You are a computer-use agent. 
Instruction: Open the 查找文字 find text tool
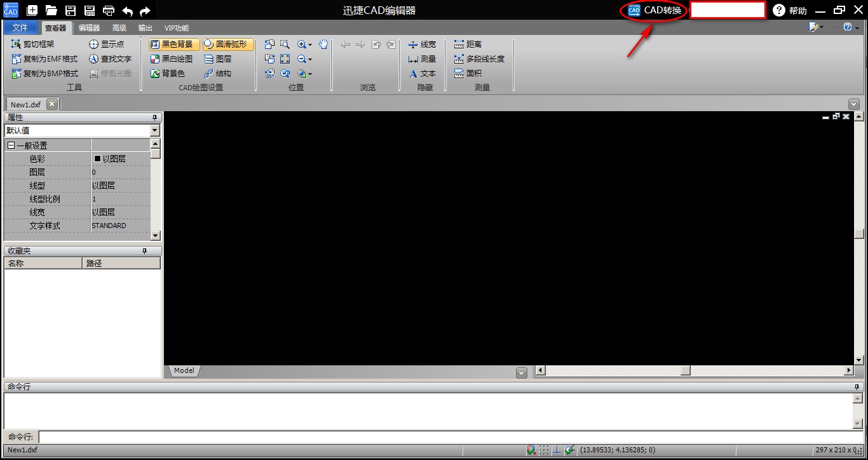[110, 59]
